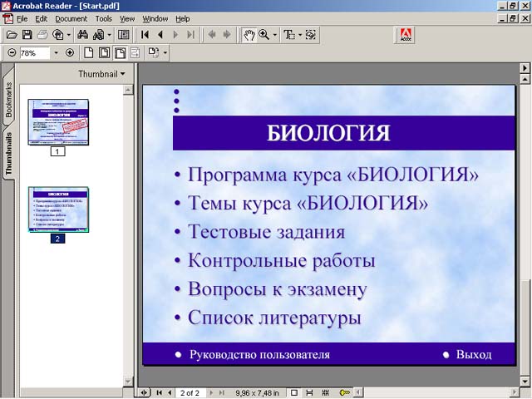Viewport: 532px width, 399px height.
Task: Click the zoom out minus button
Action: coord(11,53)
